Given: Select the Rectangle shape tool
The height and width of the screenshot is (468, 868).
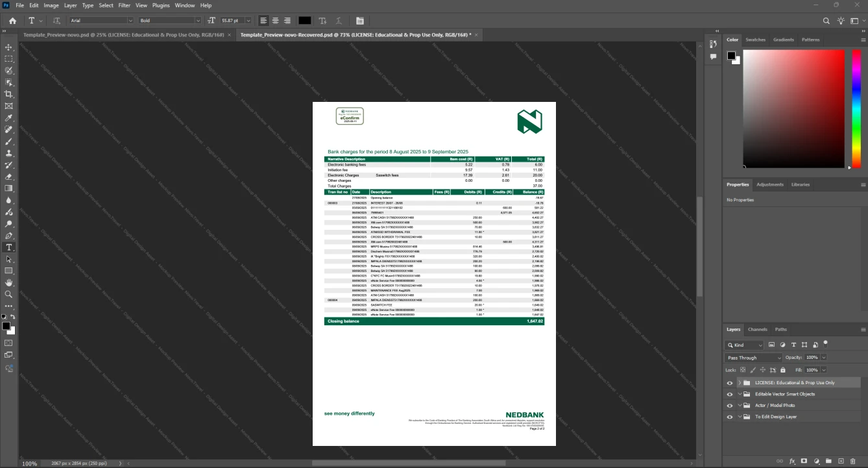Looking at the screenshot, I should pyautogui.click(x=9, y=271).
